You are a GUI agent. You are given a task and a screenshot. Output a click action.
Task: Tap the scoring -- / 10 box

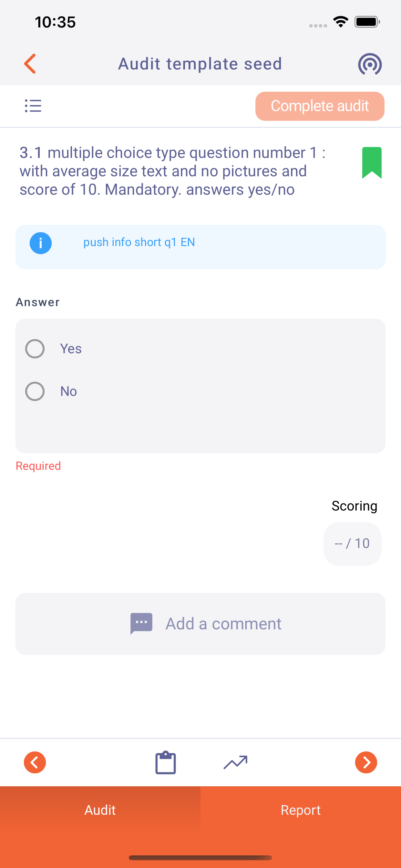click(x=353, y=543)
